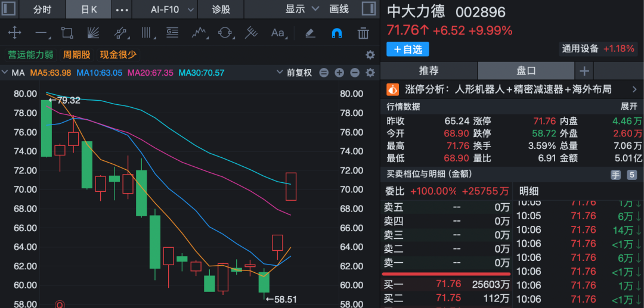Open the three-dot more periods menu
The width and height of the screenshot is (644, 308).
point(122,10)
